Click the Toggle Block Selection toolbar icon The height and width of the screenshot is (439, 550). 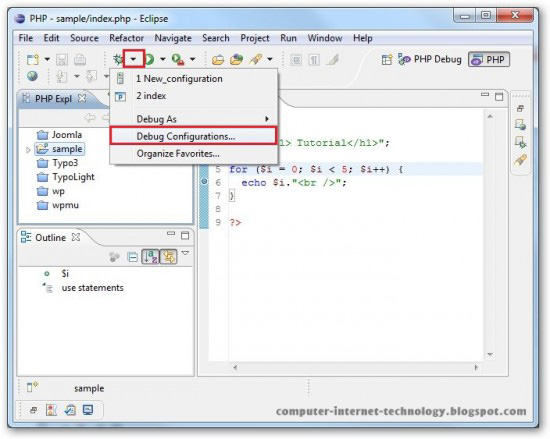pos(296,60)
